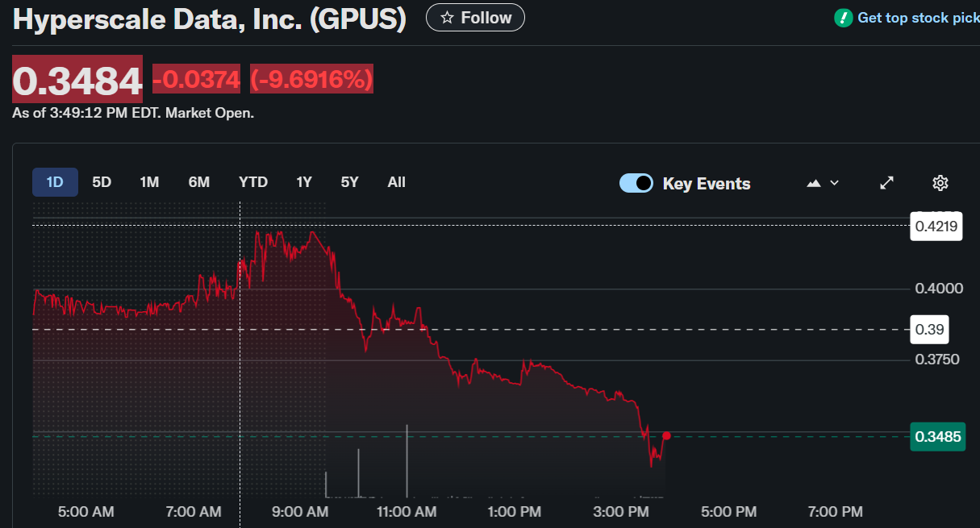
Task: Click the green 0.3485 current price tag
Action: click(937, 437)
